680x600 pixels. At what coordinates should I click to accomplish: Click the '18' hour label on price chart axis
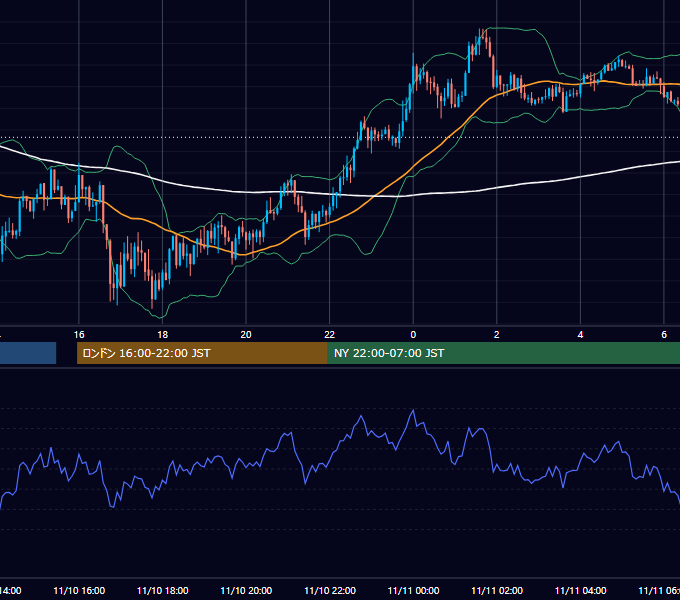click(163, 335)
